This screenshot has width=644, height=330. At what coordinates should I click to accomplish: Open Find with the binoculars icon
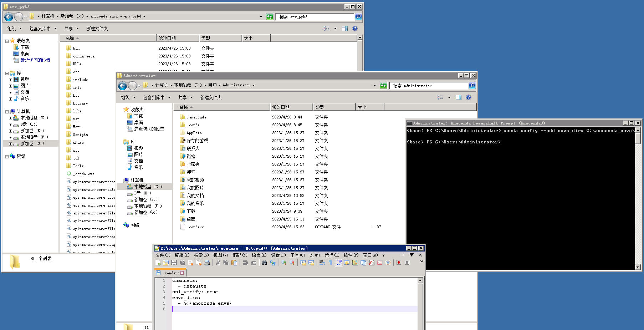pos(264,263)
